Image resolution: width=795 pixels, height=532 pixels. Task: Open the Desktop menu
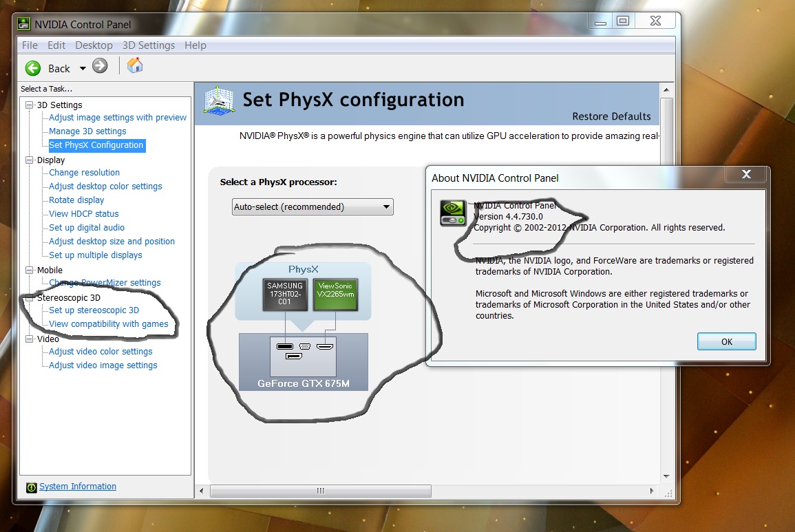click(94, 45)
